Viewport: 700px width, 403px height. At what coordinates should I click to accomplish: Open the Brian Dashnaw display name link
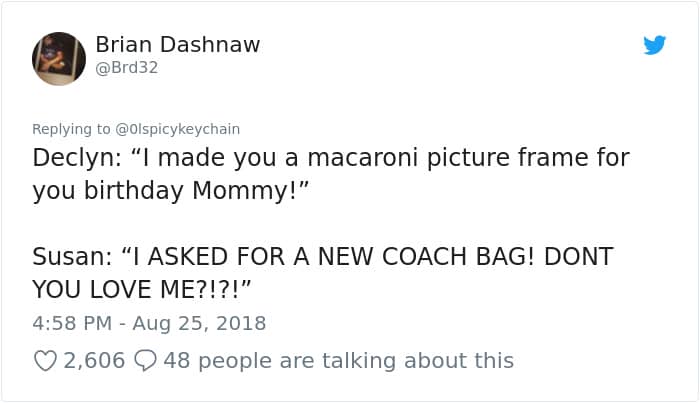(x=177, y=45)
